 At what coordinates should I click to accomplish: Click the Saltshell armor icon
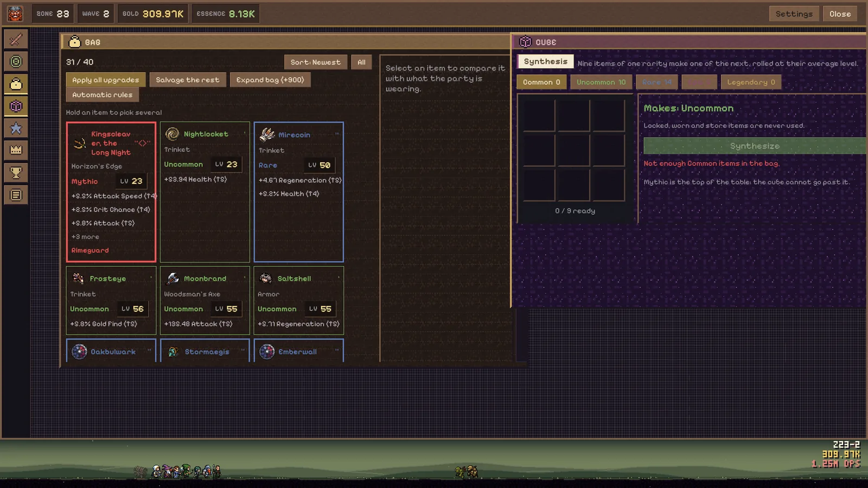coord(266,278)
